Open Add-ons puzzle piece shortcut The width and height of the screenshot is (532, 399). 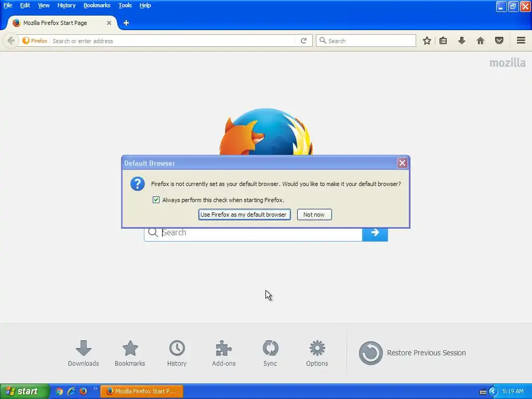[223, 353]
